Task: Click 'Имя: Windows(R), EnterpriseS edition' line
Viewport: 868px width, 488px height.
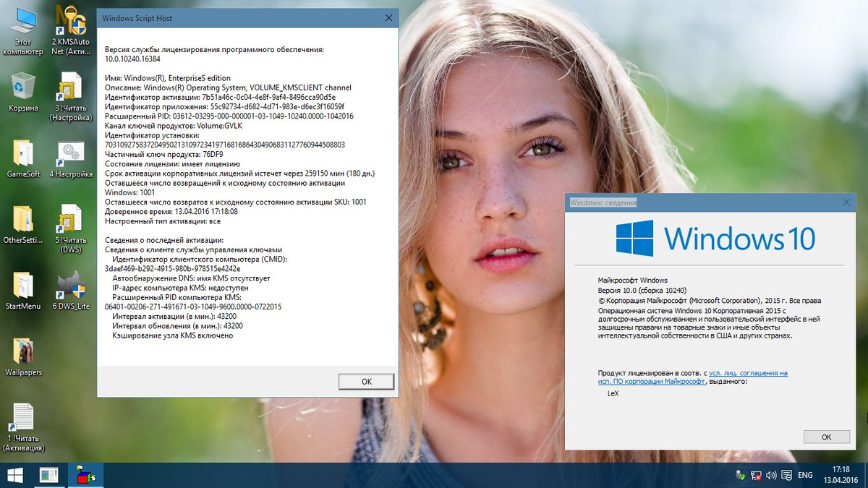Action: (x=168, y=77)
